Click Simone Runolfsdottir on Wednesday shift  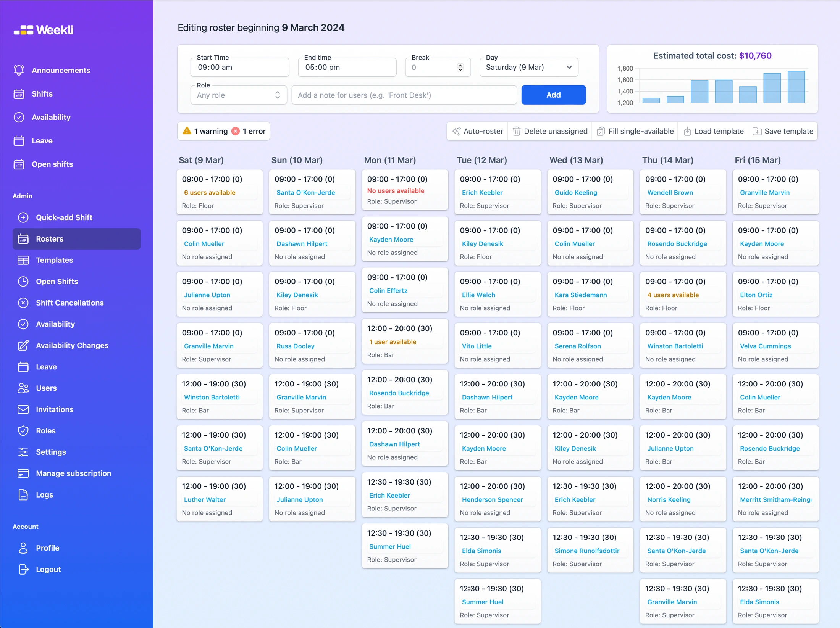[587, 551]
